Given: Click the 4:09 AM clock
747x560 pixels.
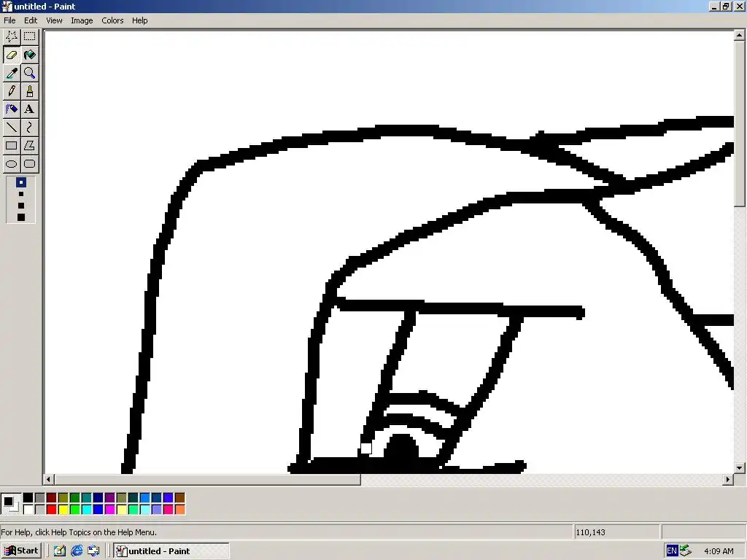Looking at the screenshot, I should tap(719, 551).
